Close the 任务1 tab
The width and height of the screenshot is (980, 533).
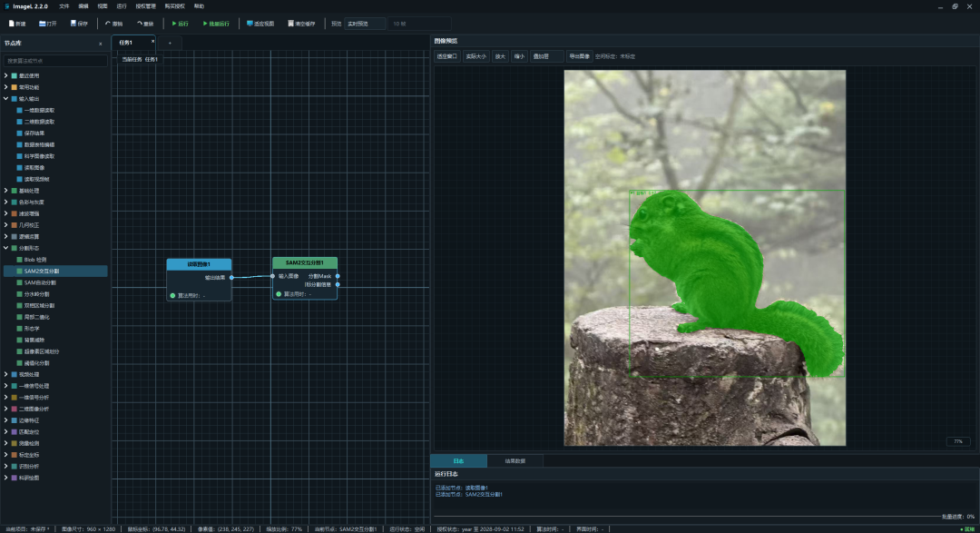coord(152,41)
